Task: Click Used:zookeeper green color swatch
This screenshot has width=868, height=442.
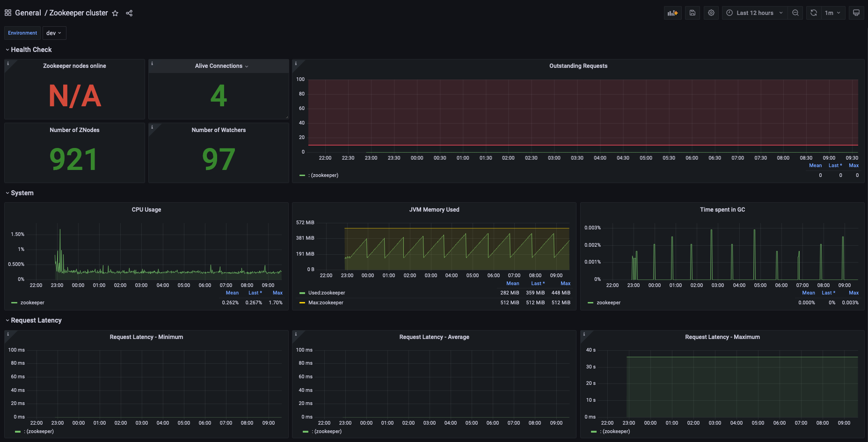Action: (x=302, y=293)
